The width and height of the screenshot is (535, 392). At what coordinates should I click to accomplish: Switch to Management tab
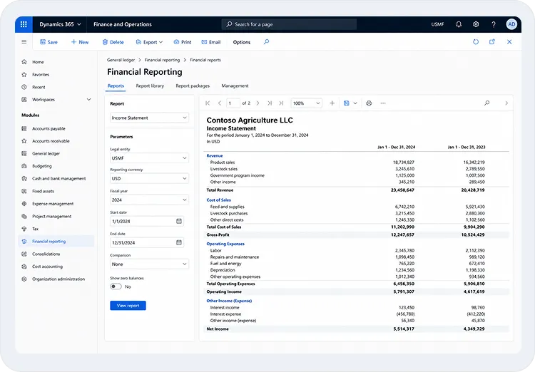pos(235,86)
